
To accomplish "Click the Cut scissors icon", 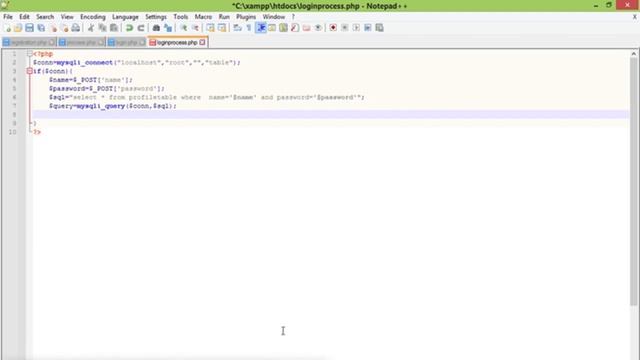I will coord(91,28).
